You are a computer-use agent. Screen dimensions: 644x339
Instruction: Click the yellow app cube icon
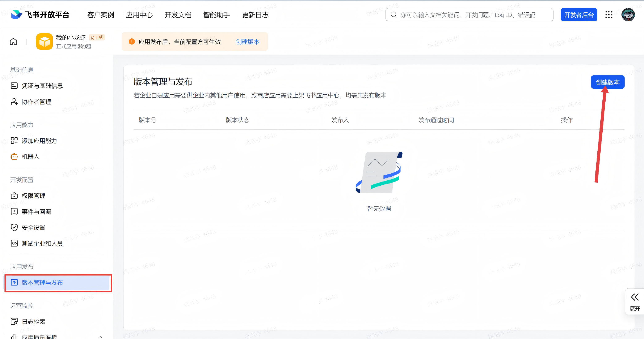point(44,42)
